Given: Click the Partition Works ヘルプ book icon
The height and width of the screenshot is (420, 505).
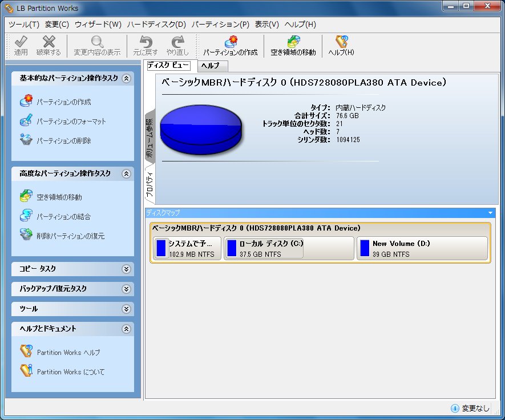Looking at the screenshot, I should coord(26,351).
